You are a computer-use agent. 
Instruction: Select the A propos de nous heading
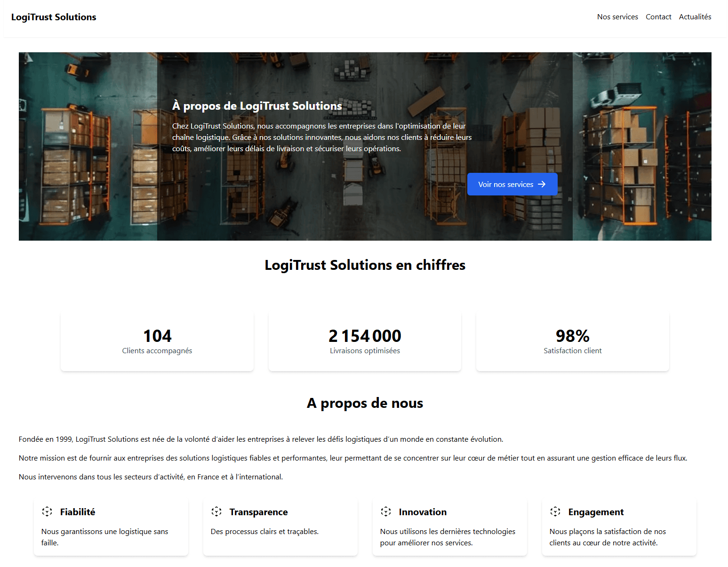365,403
